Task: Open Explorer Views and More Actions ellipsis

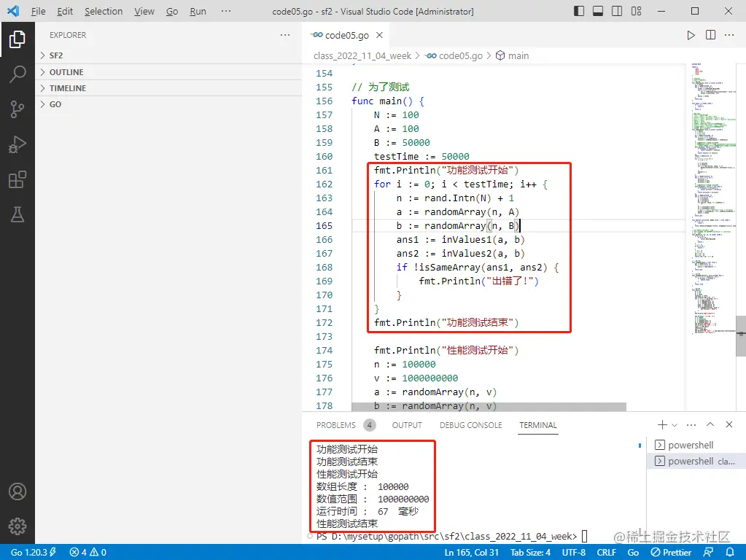Action: click(285, 35)
